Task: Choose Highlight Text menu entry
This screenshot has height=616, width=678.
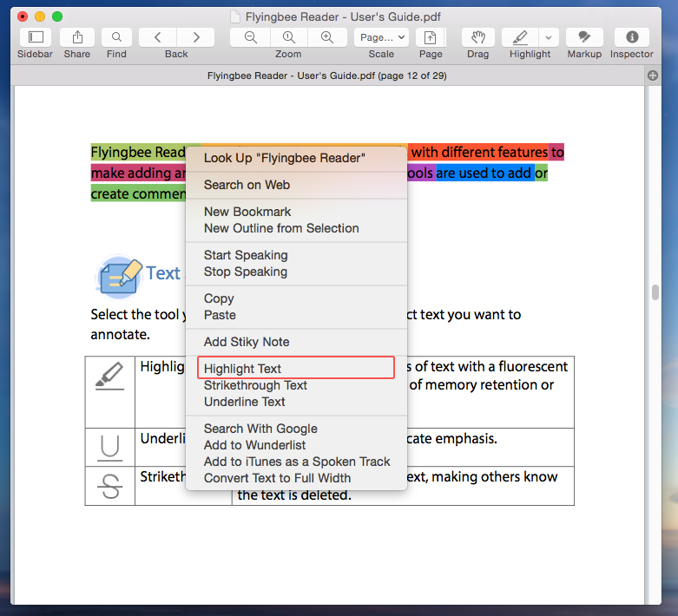Action: pos(296,369)
